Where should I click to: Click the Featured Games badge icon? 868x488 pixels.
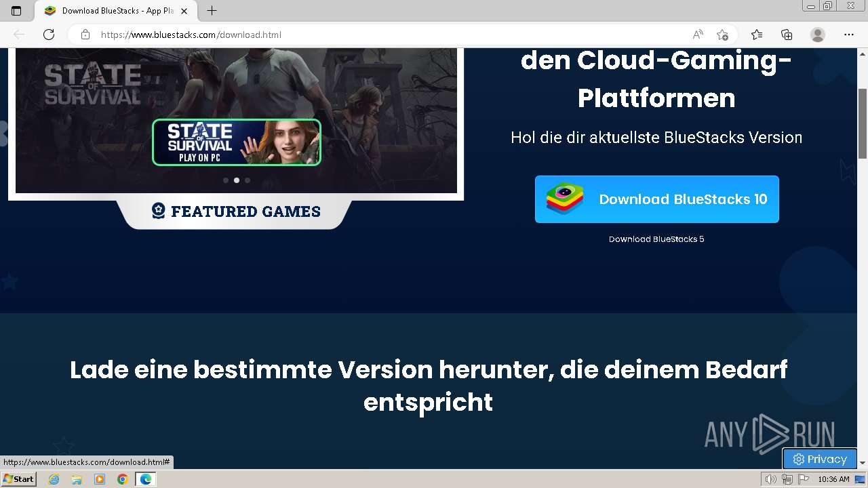158,211
